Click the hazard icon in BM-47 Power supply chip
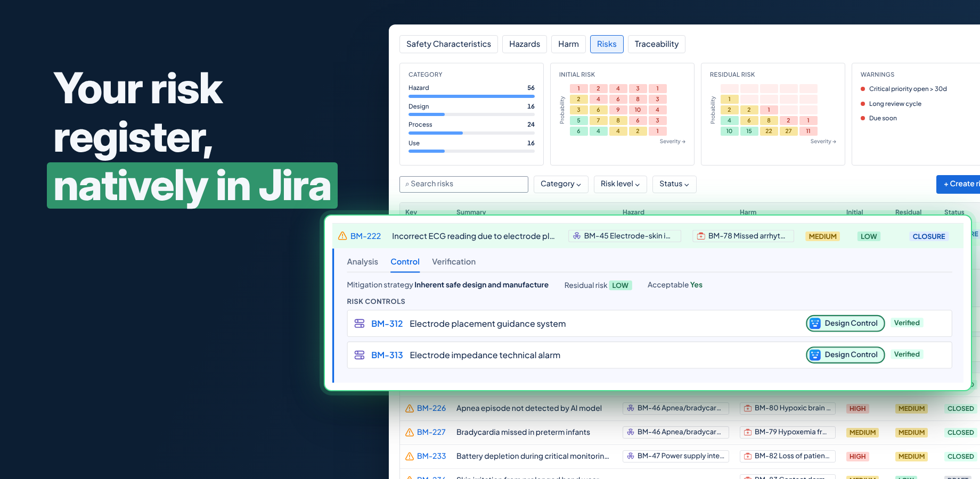Screen dimensions: 980x479 coord(631,456)
